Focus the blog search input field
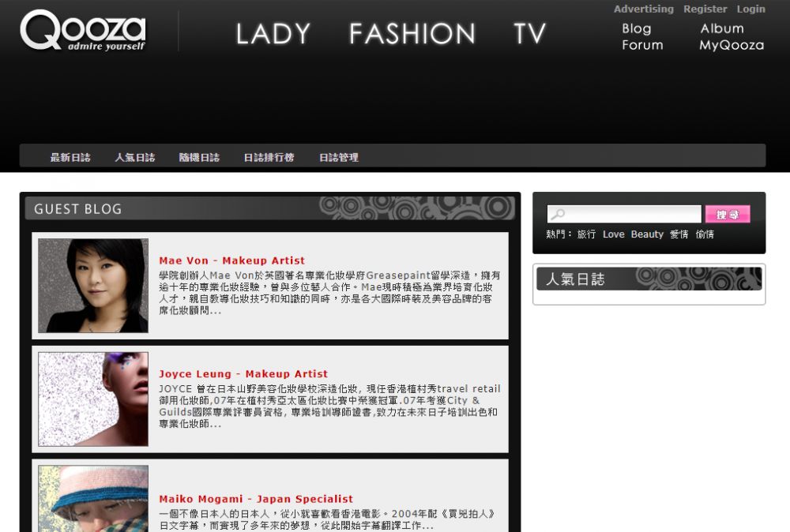The width and height of the screenshot is (790, 532). tap(624, 214)
